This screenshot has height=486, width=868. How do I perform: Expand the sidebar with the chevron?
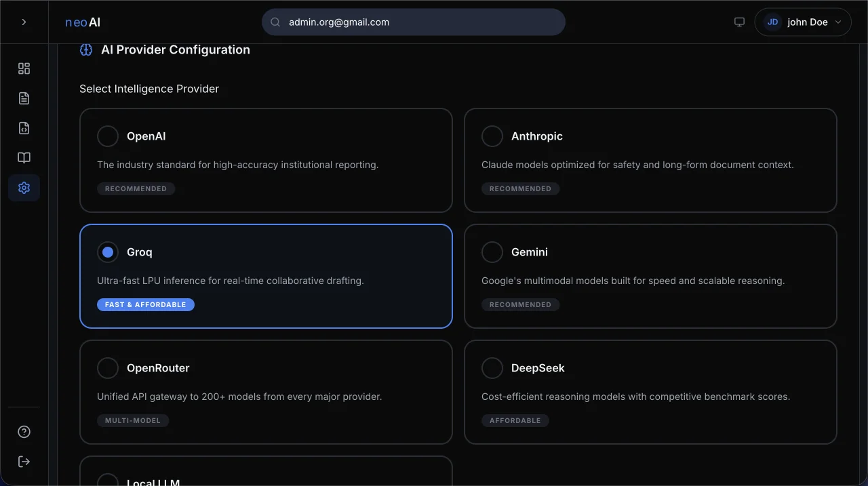pyautogui.click(x=24, y=22)
